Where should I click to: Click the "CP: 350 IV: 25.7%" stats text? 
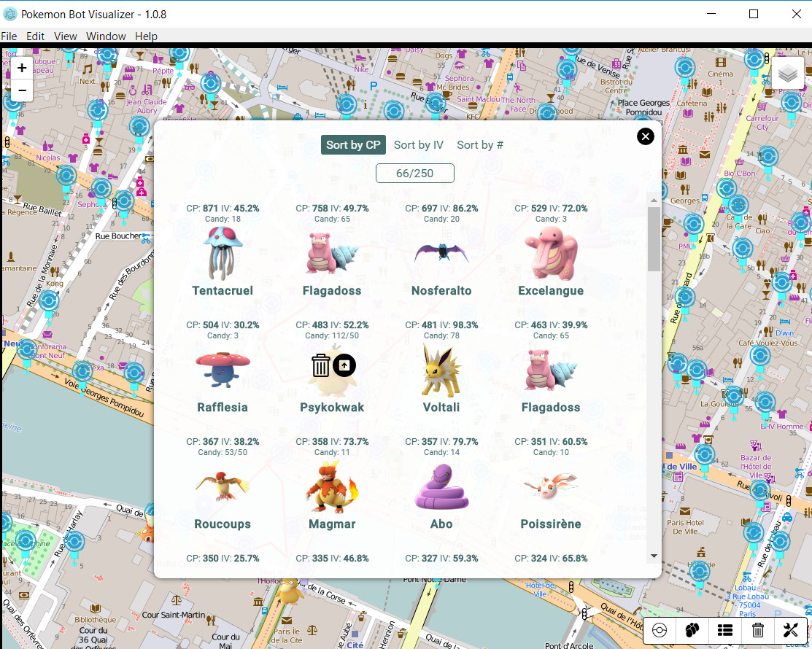click(x=223, y=559)
